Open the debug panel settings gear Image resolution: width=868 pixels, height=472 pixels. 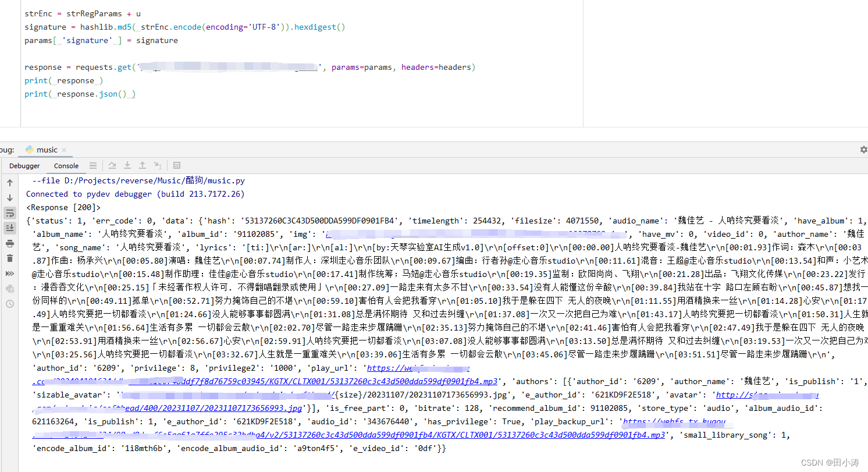click(863, 150)
